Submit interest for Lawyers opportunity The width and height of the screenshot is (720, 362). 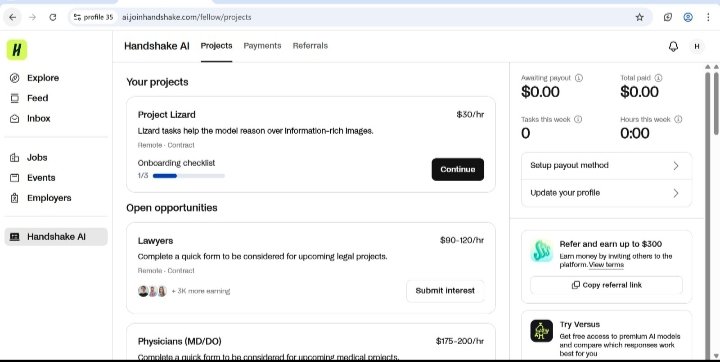click(445, 291)
